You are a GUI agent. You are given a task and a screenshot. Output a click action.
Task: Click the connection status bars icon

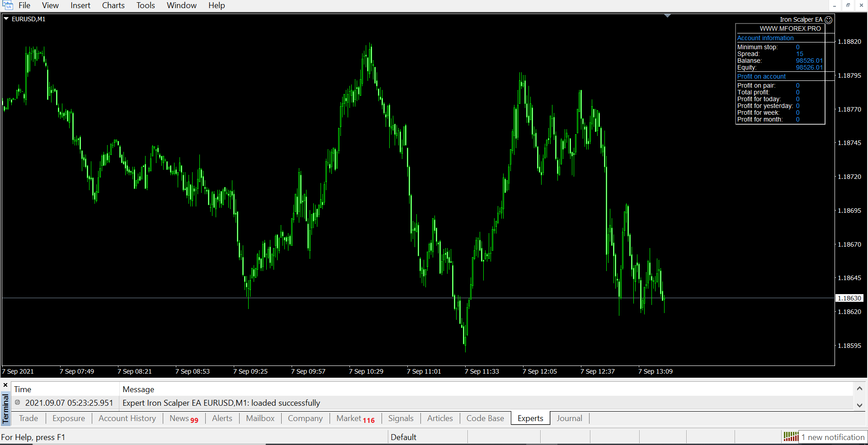(790, 436)
